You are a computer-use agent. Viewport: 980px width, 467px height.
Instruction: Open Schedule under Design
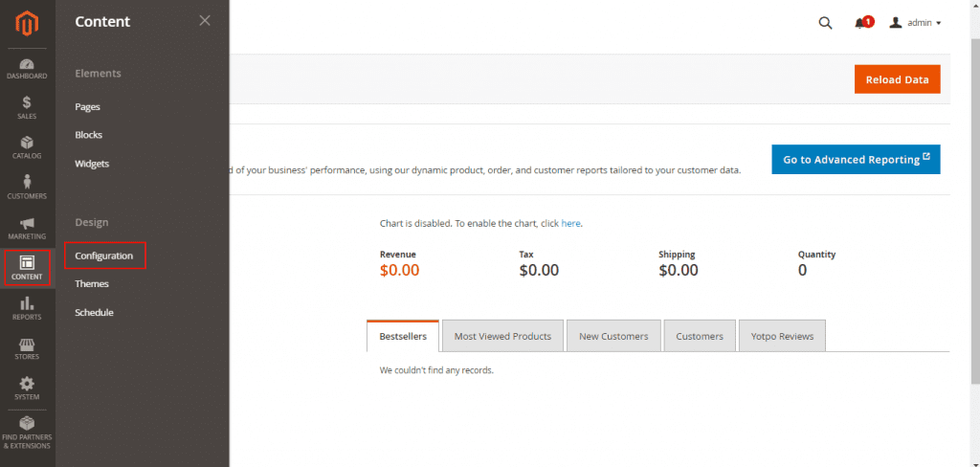(x=94, y=313)
